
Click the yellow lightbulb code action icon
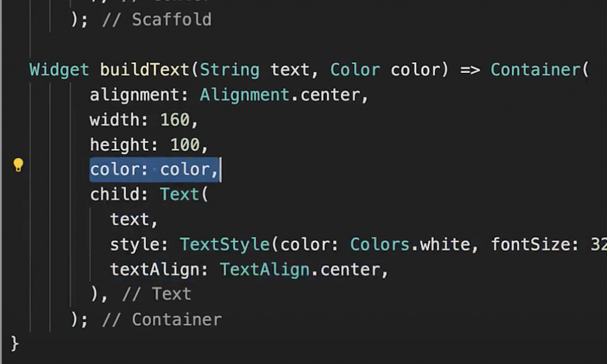pyautogui.click(x=18, y=165)
